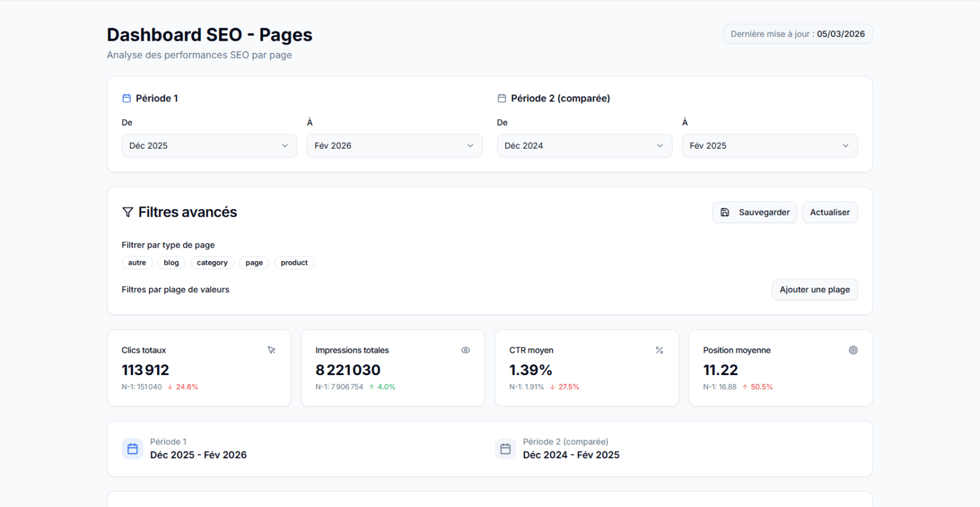The width and height of the screenshot is (980, 507).
Task: Enable the 'category' page type filter
Action: (x=212, y=263)
